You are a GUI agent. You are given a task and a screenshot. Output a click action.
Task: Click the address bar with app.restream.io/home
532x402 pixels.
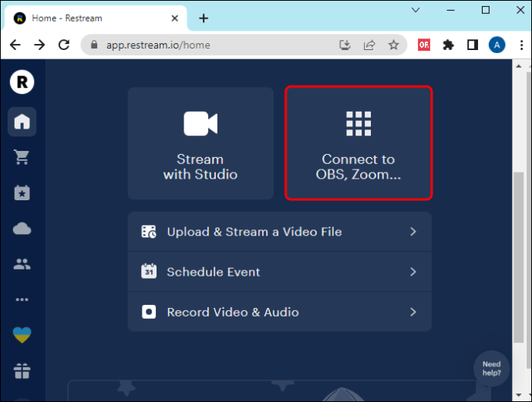pyautogui.click(x=244, y=45)
